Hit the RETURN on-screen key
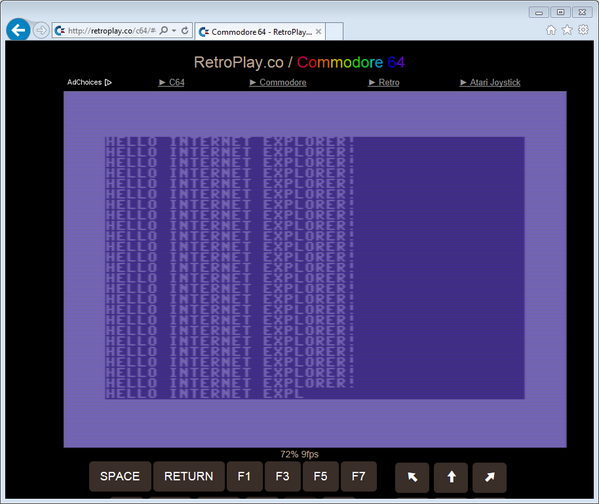This screenshot has width=599, height=504. pyautogui.click(x=189, y=476)
